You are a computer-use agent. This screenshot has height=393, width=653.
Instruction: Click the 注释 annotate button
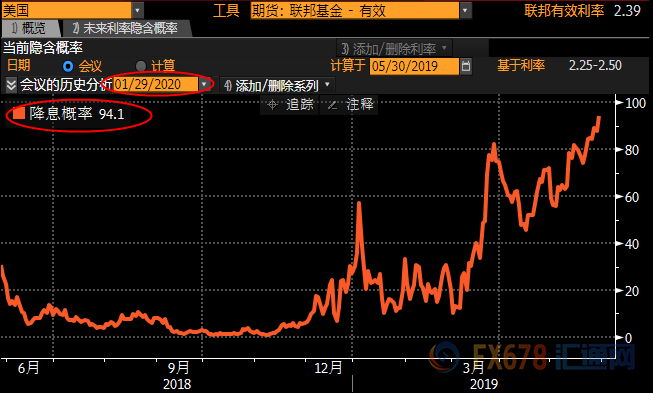tap(350, 104)
